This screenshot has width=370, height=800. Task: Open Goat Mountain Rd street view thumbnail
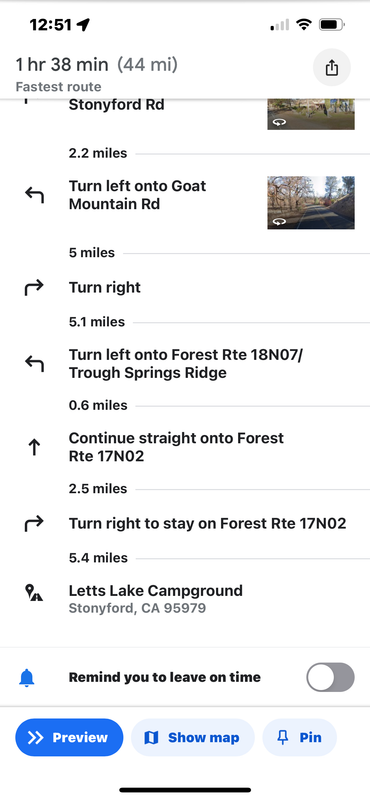pos(311,203)
